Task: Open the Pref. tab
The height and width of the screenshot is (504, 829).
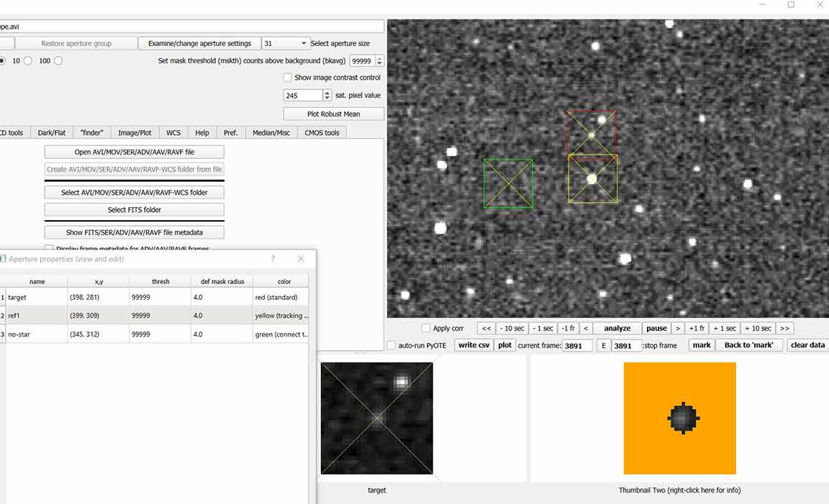Action: [230, 132]
